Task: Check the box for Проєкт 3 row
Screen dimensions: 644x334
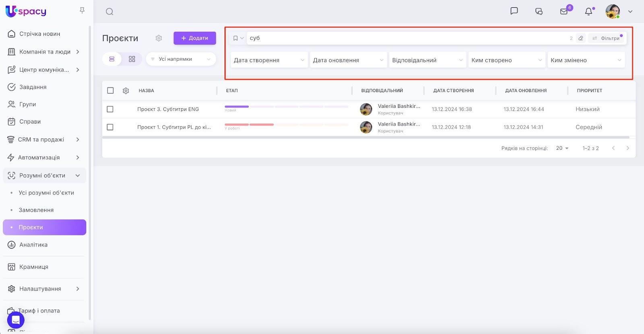Action: pyautogui.click(x=110, y=109)
